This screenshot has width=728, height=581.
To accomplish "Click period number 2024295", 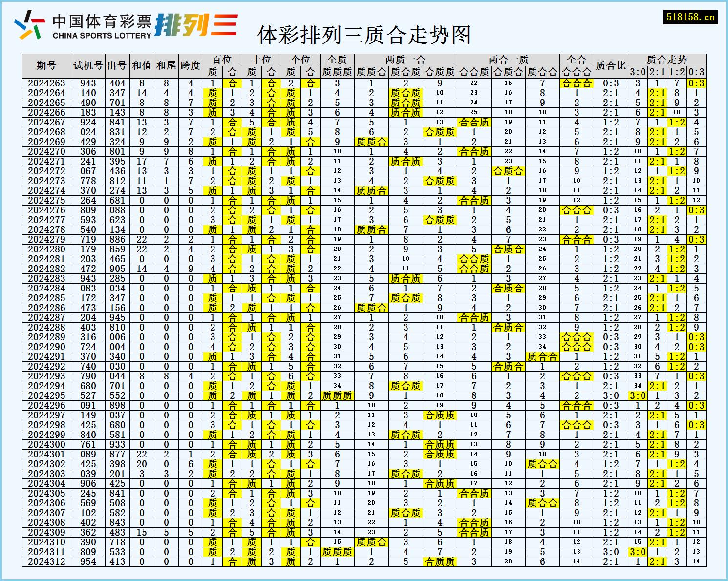I will [46, 396].
